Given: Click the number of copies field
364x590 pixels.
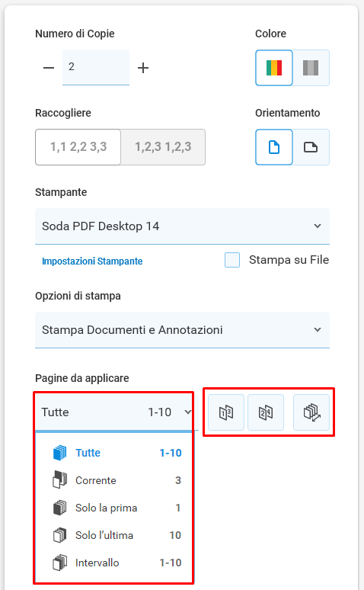Looking at the screenshot, I should tap(96, 67).
